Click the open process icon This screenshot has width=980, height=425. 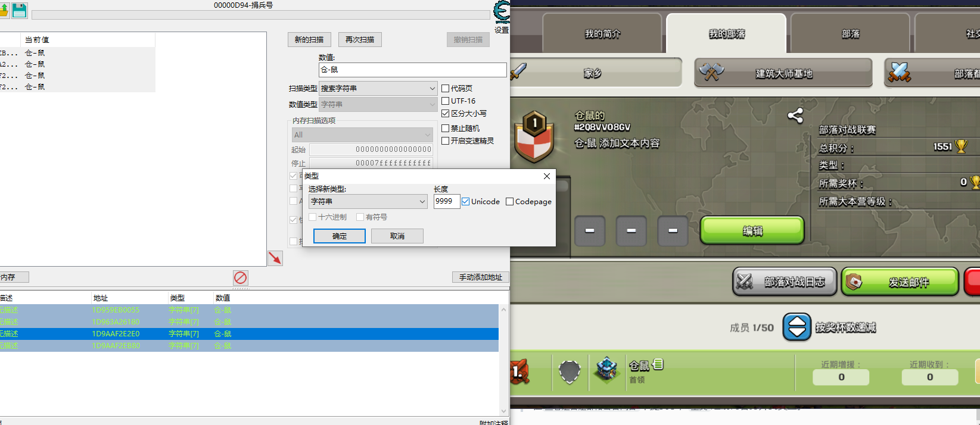pyautogui.click(x=4, y=10)
